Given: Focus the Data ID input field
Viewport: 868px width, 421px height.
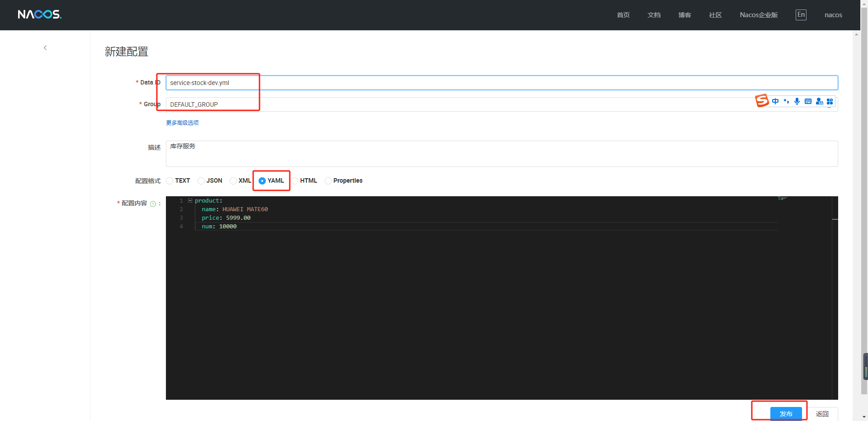Looking at the screenshot, I should click(x=502, y=83).
